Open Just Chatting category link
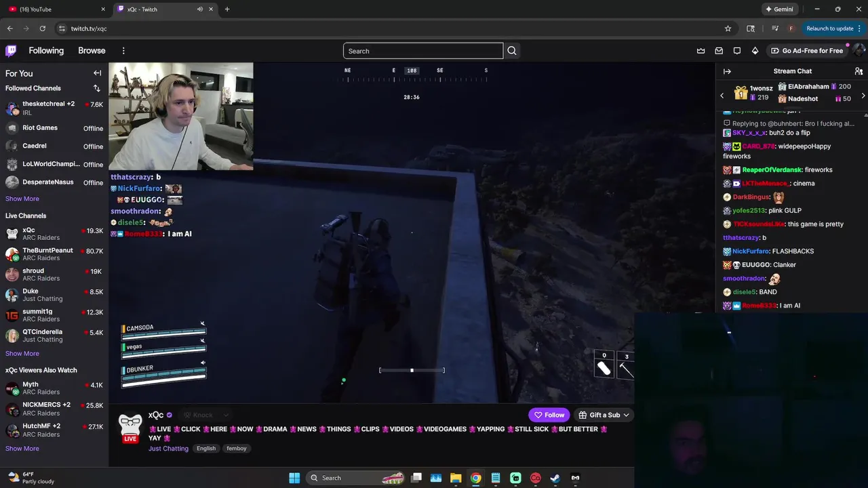This screenshot has width=868, height=488. 168,448
